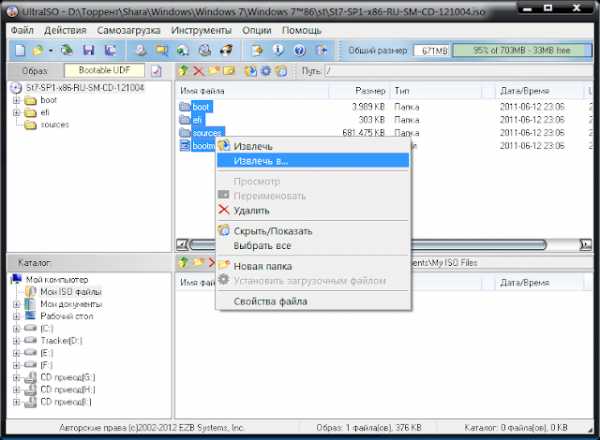Click the Up folder icon in lower catalog toolbar

point(183,261)
